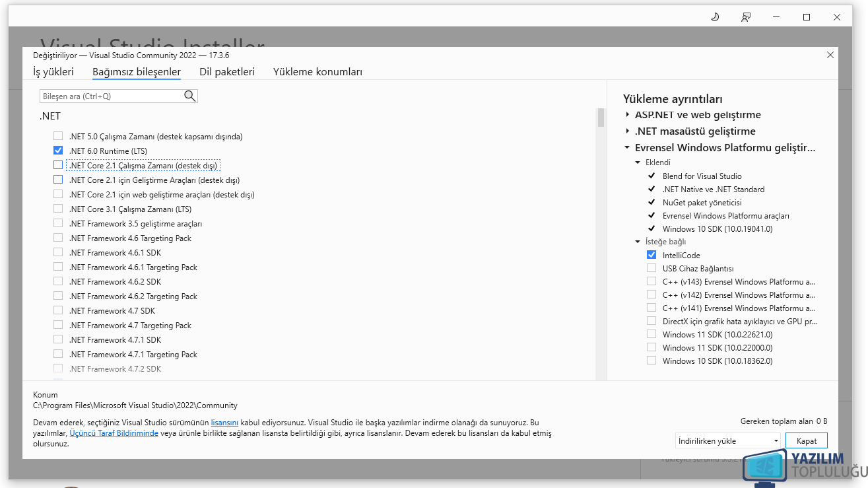The width and height of the screenshot is (868, 488).
Task: Check .NET Framework 4.7 Targeting Pack
Action: (x=58, y=325)
